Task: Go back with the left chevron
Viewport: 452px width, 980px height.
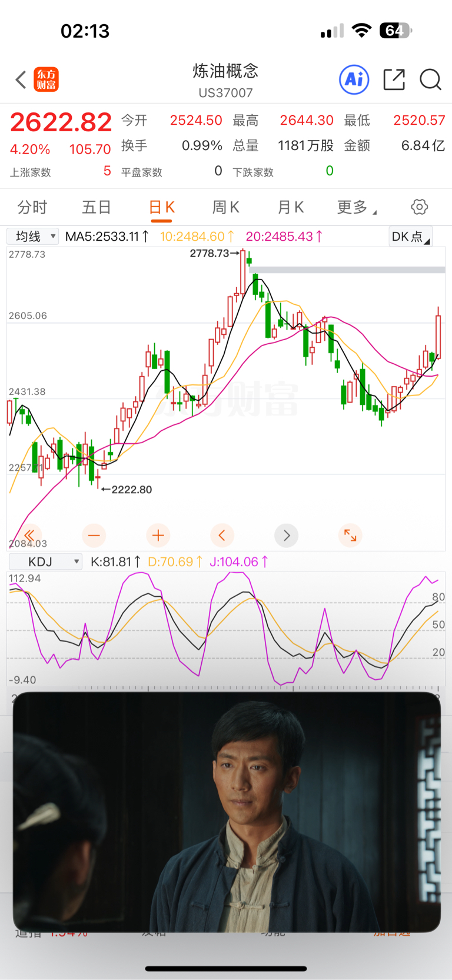Action: (21, 79)
